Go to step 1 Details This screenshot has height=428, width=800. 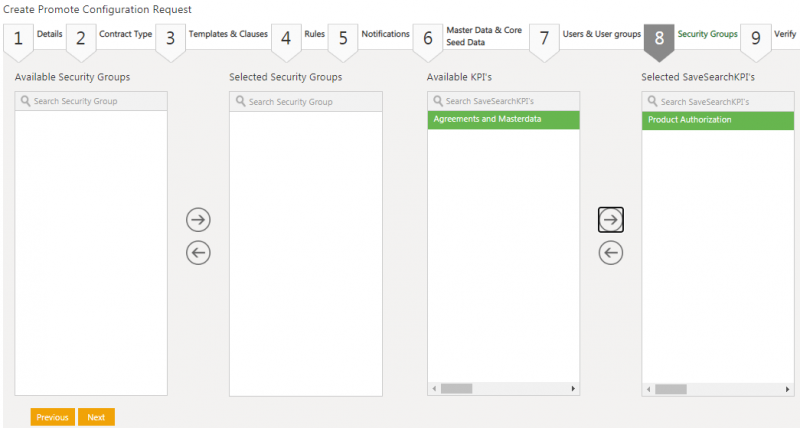33,36
